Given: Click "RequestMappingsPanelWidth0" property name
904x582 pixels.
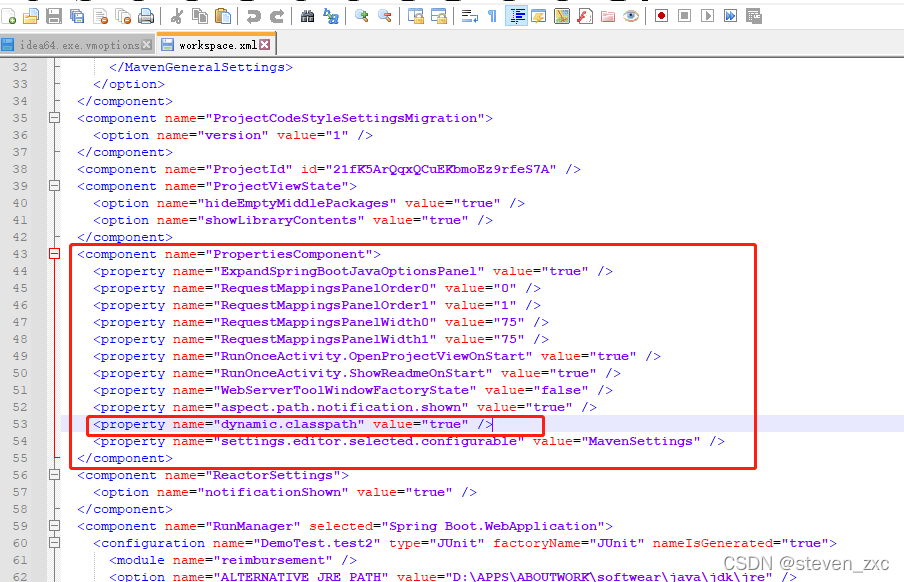Looking at the screenshot, I should pos(325,322).
